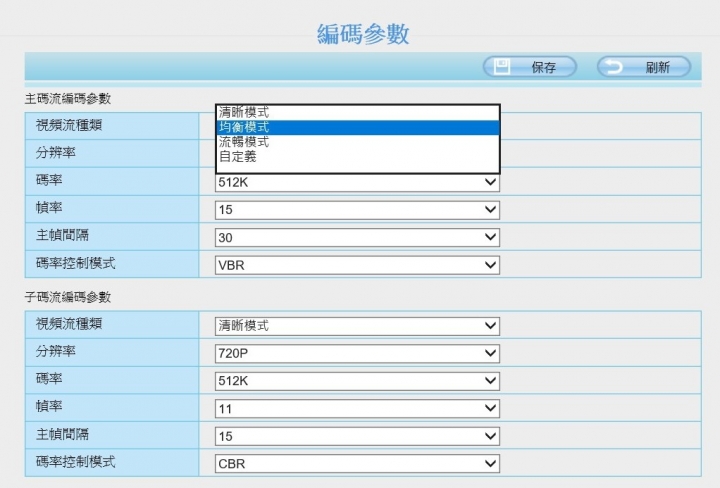Image resolution: width=720 pixels, height=488 pixels.
Task: Open the 碼率控制模式 dropdown showing CBR
Action: click(357, 463)
